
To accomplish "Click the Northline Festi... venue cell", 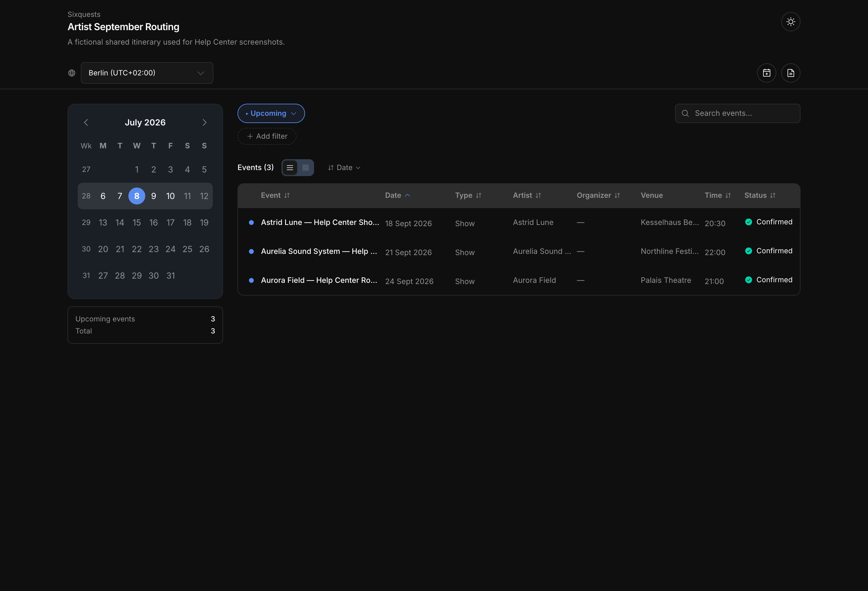I will (x=670, y=251).
